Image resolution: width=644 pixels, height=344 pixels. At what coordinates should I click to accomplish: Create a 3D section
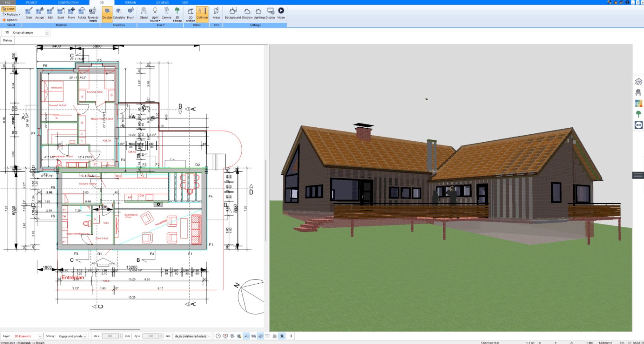tap(190, 15)
